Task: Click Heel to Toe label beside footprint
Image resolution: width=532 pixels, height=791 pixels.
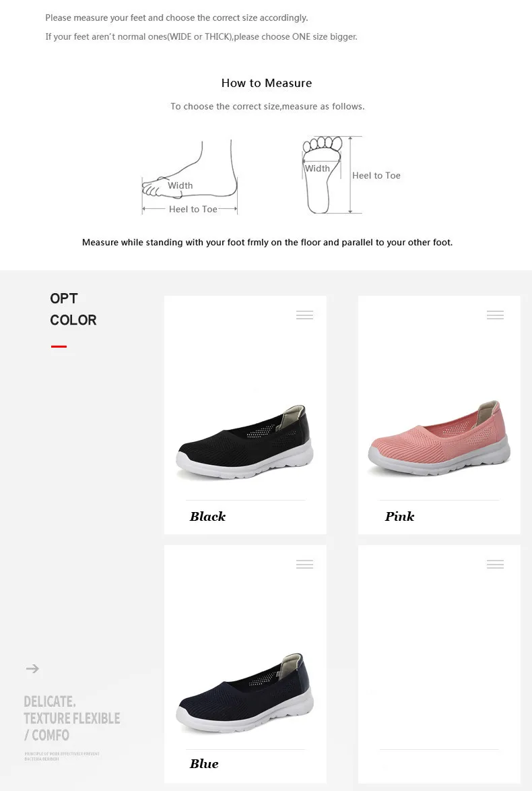Action: pyautogui.click(x=376, y=175)
